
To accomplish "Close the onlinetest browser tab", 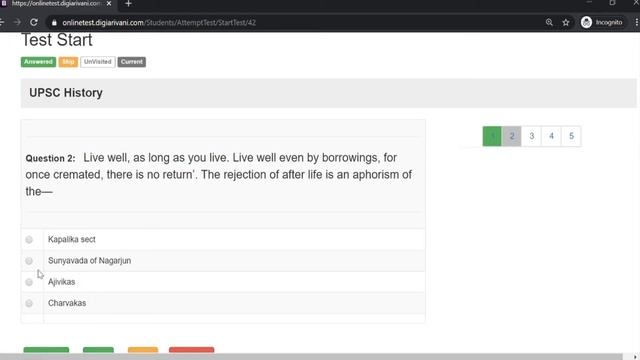I will coord(109,3).
